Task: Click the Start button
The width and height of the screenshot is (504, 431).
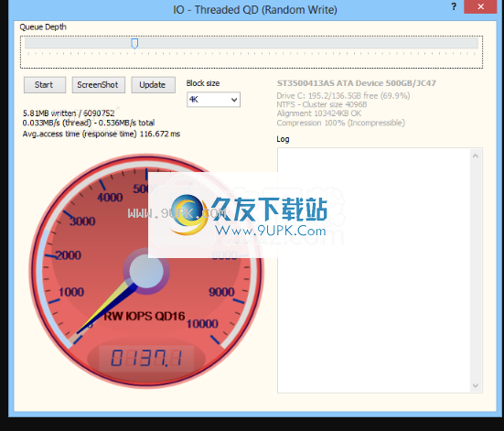Action: coord(45,85)
